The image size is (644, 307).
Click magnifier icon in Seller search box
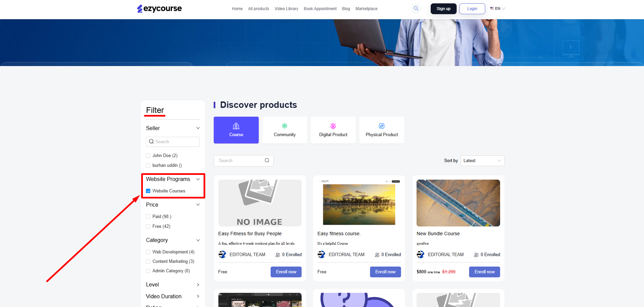click(x=151, y=142)
